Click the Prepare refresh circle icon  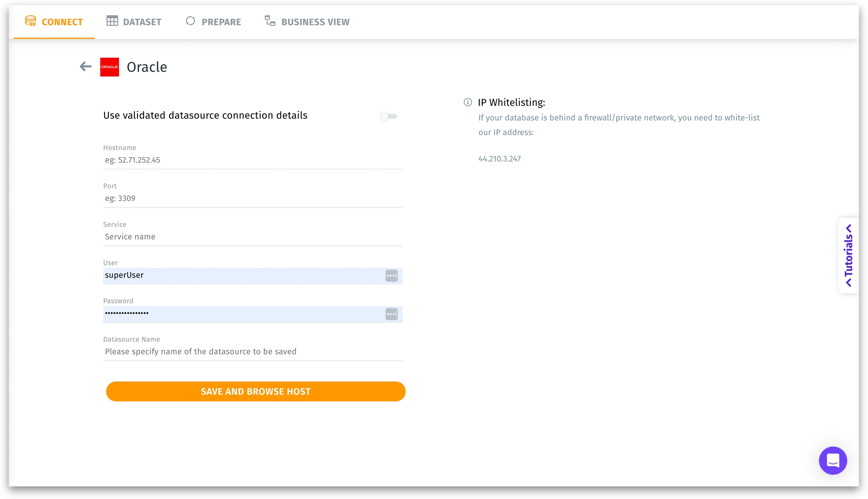coord(191,21)
